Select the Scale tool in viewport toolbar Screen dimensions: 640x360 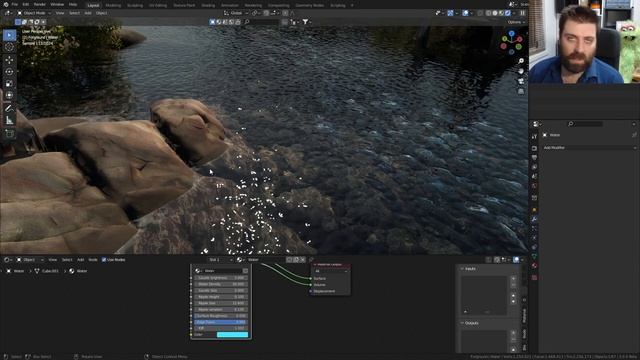tap(9, 84)
